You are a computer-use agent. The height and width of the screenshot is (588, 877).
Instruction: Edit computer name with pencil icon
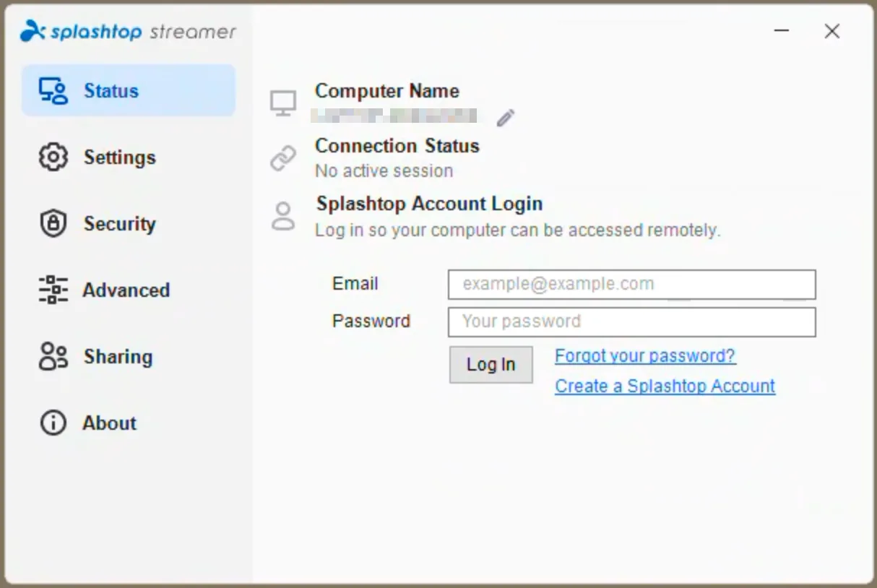(506, 117)
